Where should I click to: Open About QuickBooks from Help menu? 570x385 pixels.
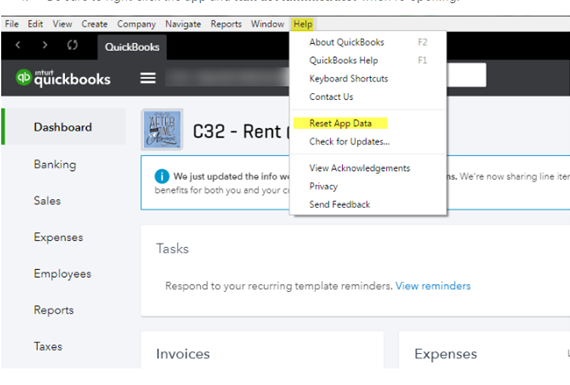[x=346, y=42]
